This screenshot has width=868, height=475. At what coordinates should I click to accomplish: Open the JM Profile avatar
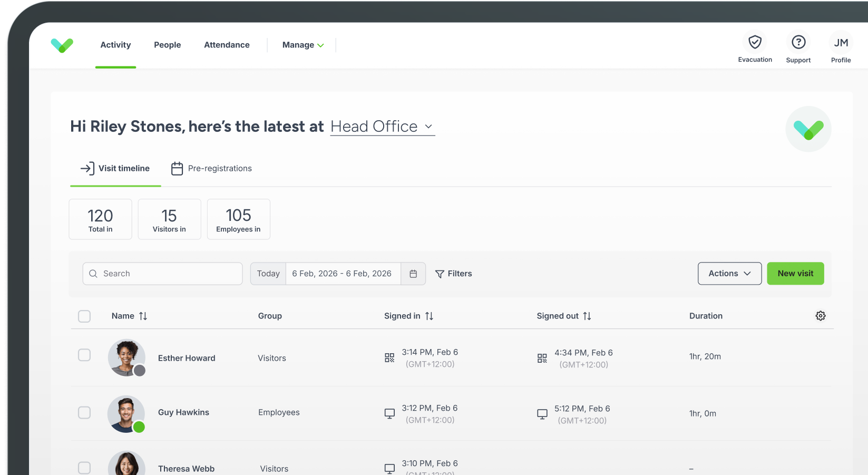841,42
